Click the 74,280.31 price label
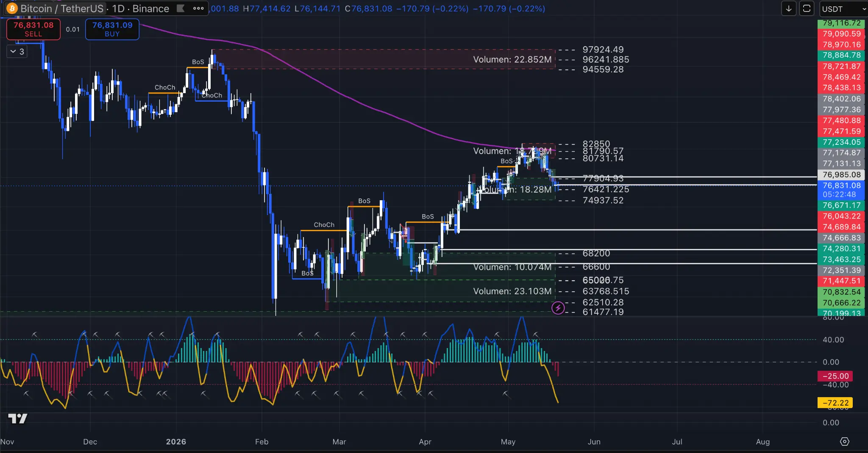The height and width of the screenshot is (453, 868). [841, 249]
